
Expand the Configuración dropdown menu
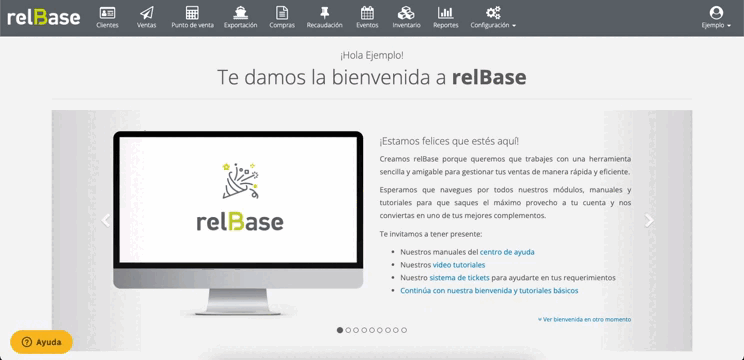click(x=493, y=18)
